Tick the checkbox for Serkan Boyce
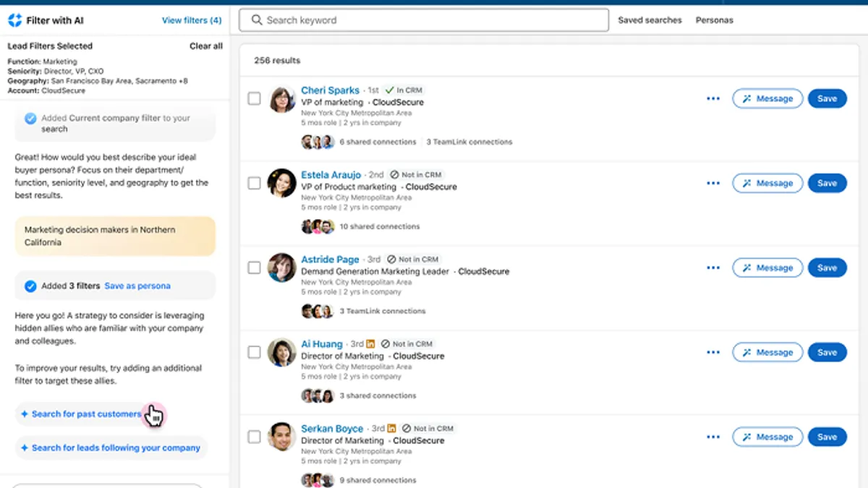 (x=254, y=437)
